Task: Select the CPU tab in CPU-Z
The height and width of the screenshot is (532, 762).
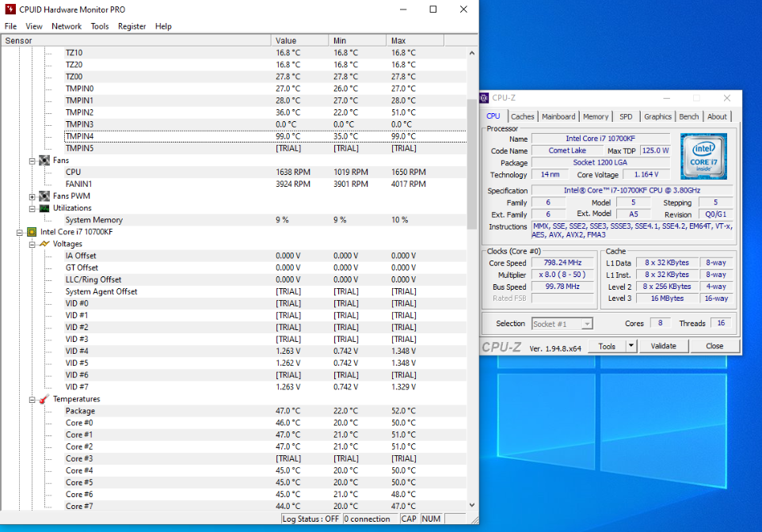Action: point(493,116)
